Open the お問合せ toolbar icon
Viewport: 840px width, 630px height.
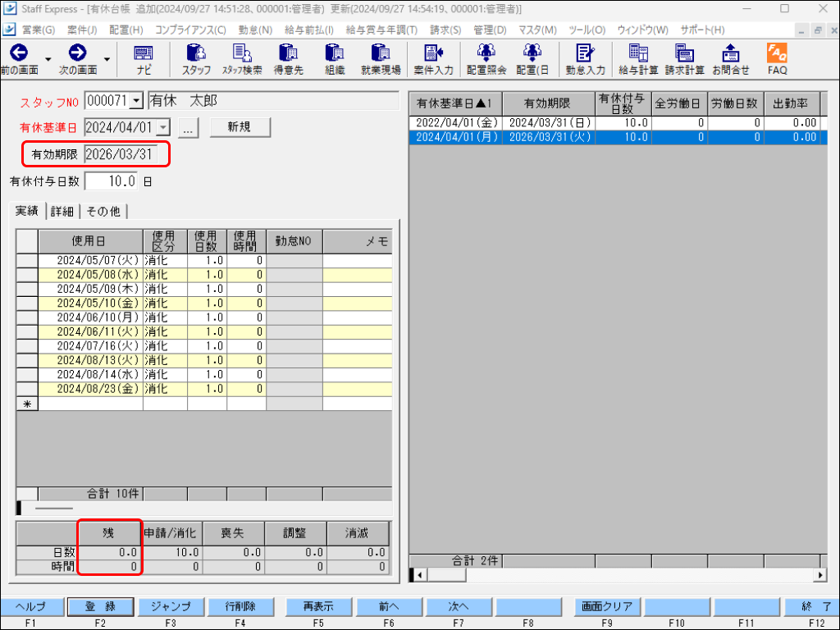tap(730, 59)
